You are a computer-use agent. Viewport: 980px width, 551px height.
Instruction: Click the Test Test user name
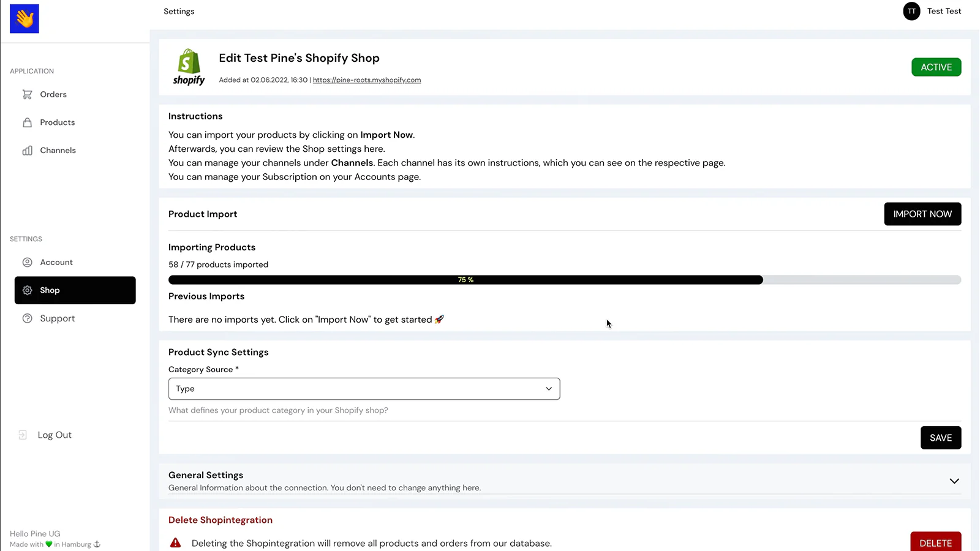[x=944, y=11]
